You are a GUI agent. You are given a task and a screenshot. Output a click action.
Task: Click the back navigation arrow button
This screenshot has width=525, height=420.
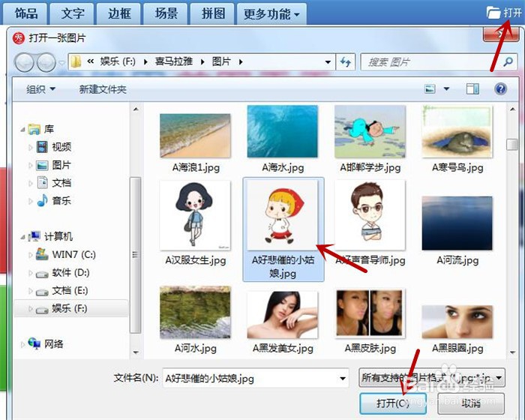pyautogui.click(x=24, y=62)
